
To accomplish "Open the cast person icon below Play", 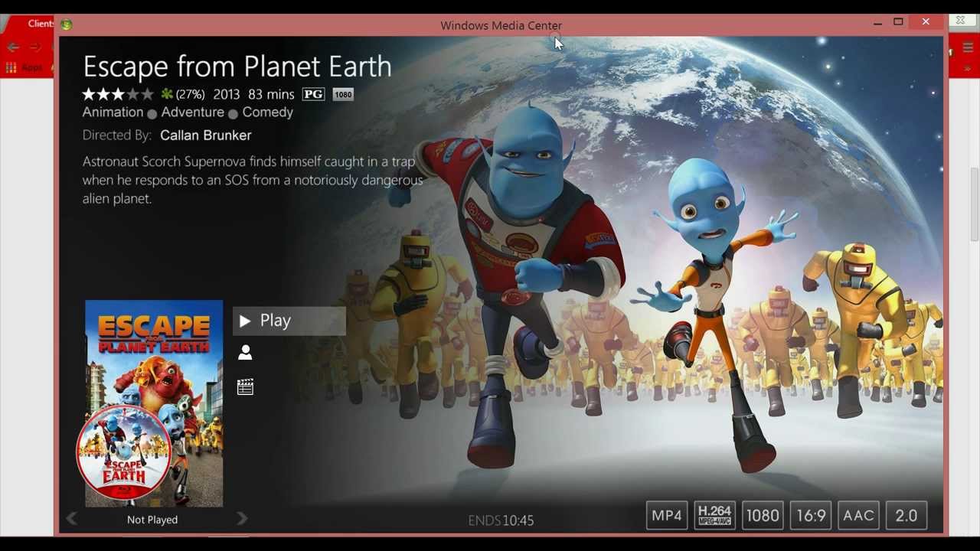I will point(245,352).
